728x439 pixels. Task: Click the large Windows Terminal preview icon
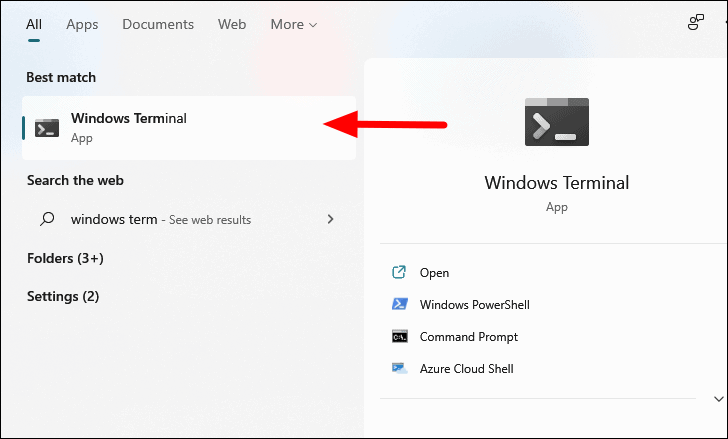(x=557, y=122)
